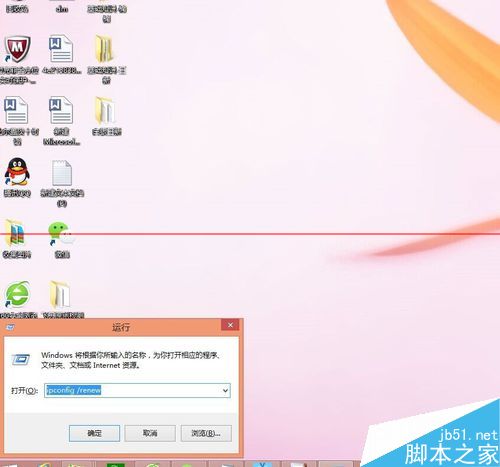Launch the 360 browser green e shortcut

pos(17,294)
